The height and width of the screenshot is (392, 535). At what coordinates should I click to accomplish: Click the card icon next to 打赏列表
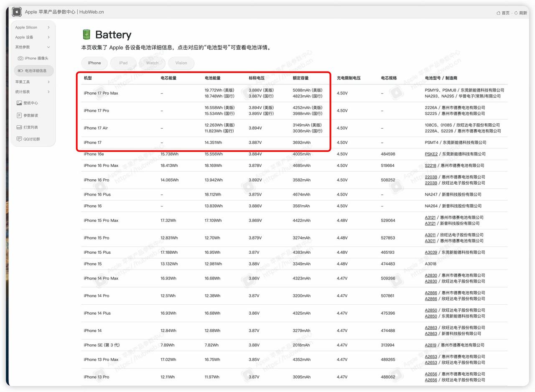pyautogui.click(x=19, y=127)
